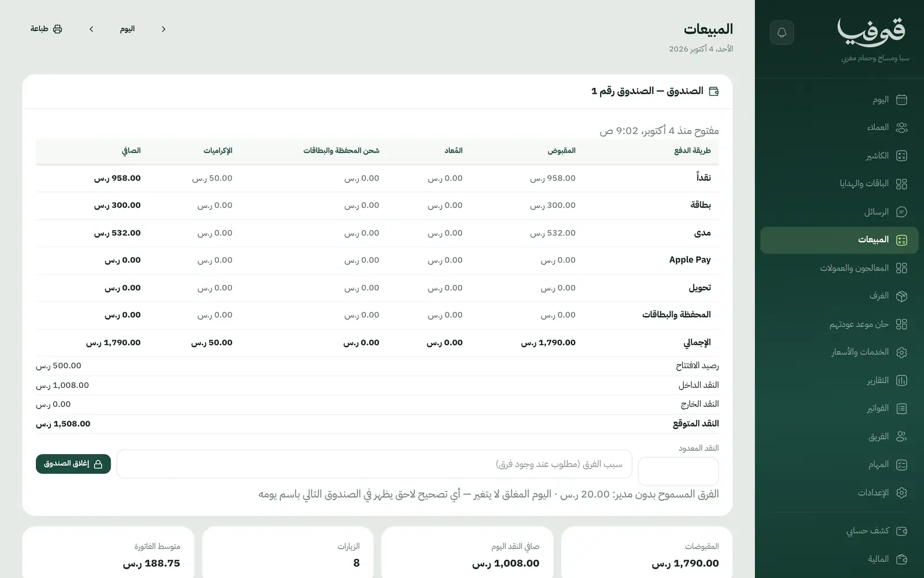Click the التقارير chart icon
Viewport: 924px width, 578px height.
pos(901,380)
